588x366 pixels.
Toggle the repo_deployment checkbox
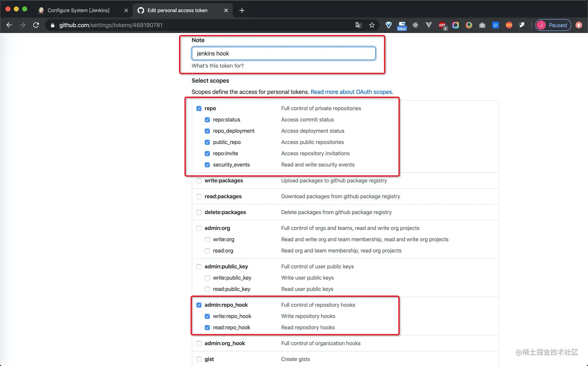pyautogui.click(x=207, y=131)
